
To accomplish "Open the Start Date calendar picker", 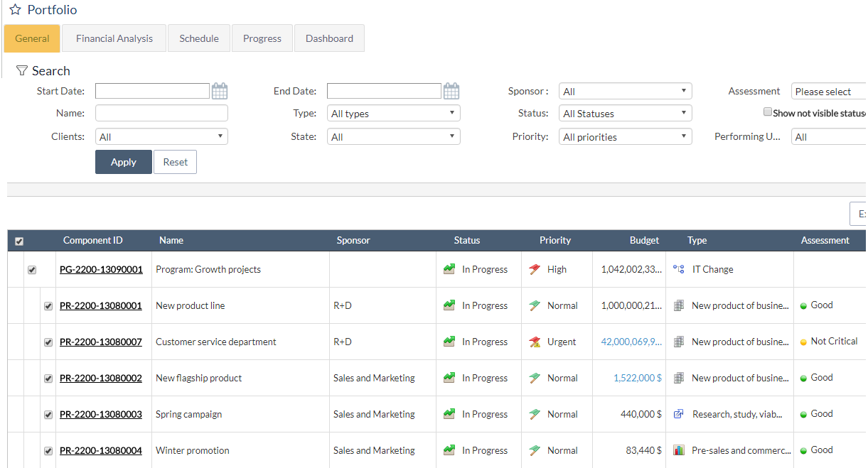I will pyautogui.click(x=220, y=91).
